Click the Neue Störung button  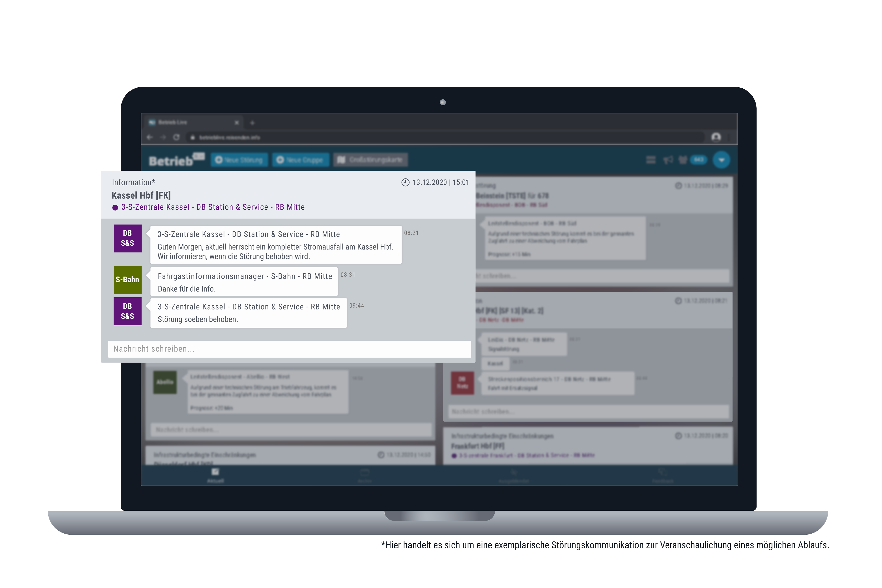239,160
